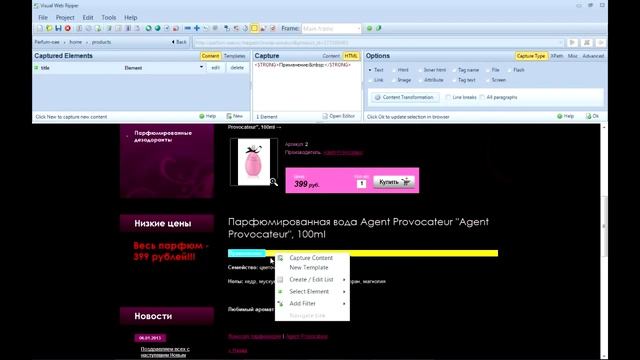Switch to Content tab in Capture panel
This screenshot has height=360, width=640.
coord(331,56)
